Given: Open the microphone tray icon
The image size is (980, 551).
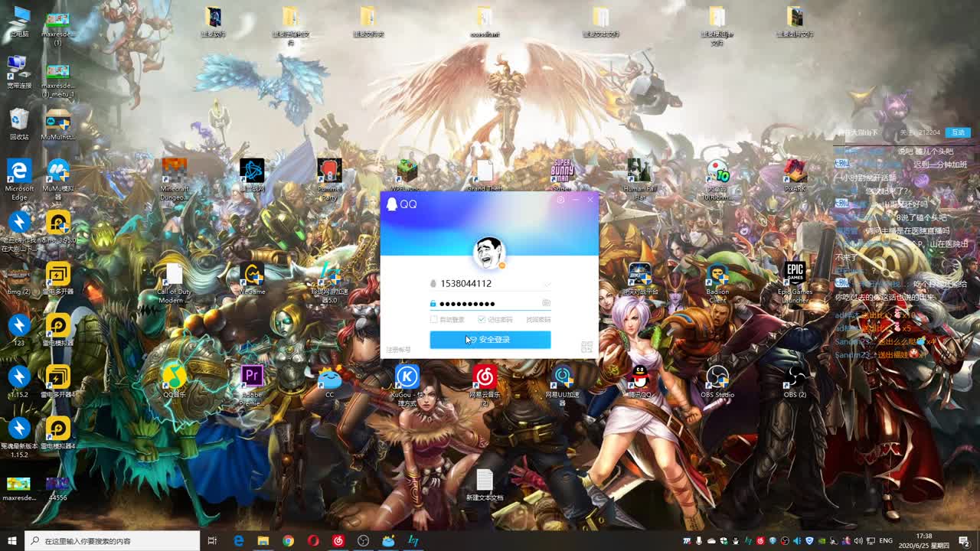Looking at the screenshot, I should [x=699, y=541].
